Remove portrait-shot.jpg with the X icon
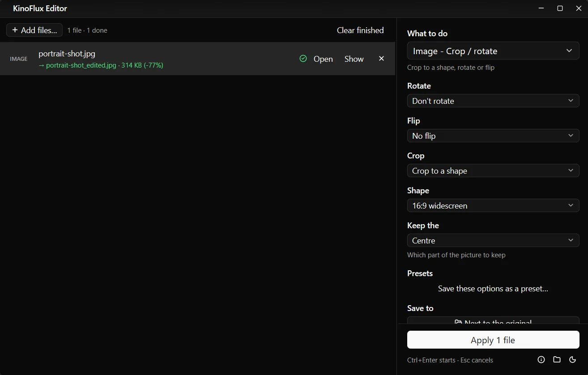 point(381,59)
